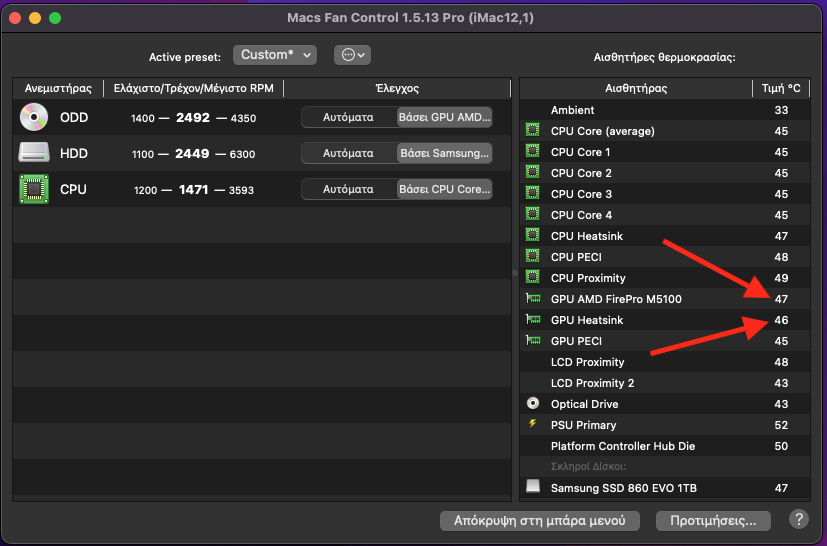Open the Active preset Custom* dropdown

(275, 55)
